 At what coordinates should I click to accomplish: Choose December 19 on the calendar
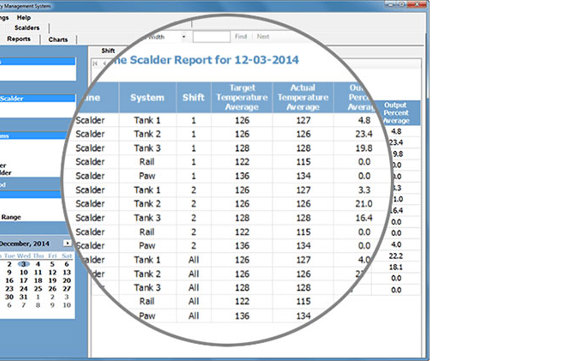[x=52, y=281]
